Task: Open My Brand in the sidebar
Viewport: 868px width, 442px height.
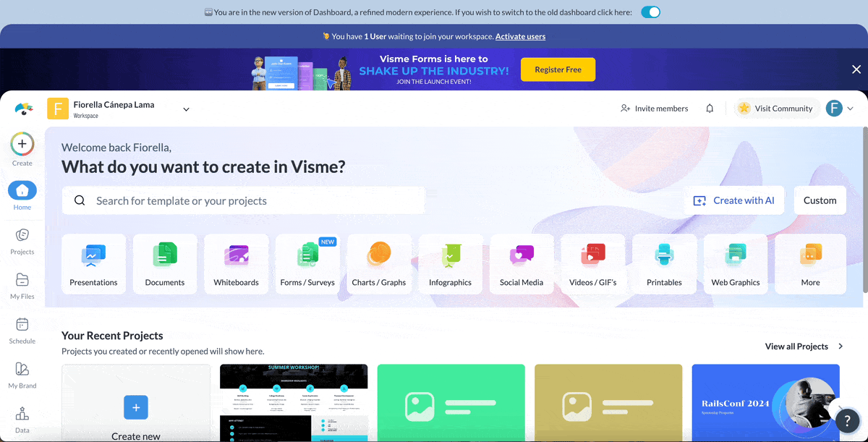Action: [22, 375]
